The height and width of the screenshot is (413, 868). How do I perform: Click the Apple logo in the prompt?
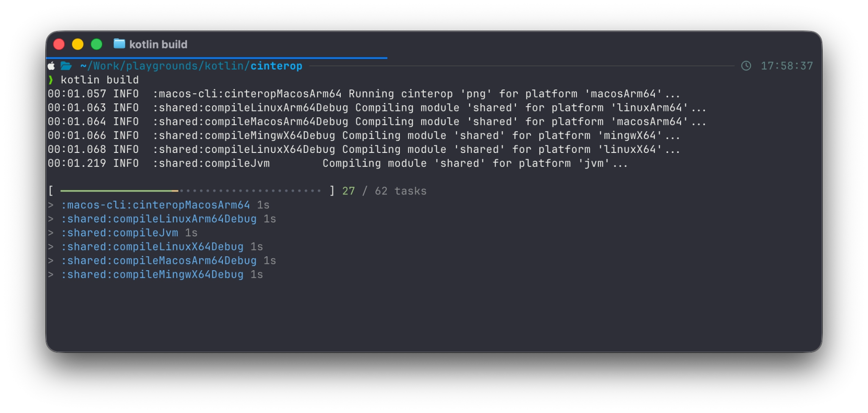[x=51, y=66]
